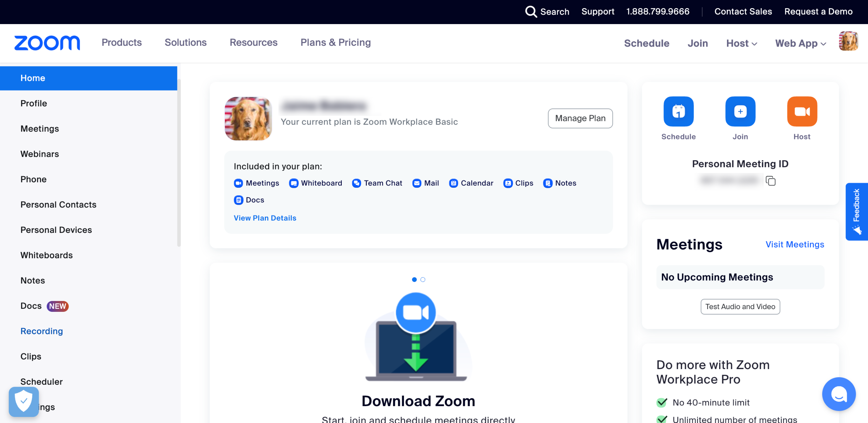Open the View Plan Details link
This screenshot has height=423, width=868.
265,218
